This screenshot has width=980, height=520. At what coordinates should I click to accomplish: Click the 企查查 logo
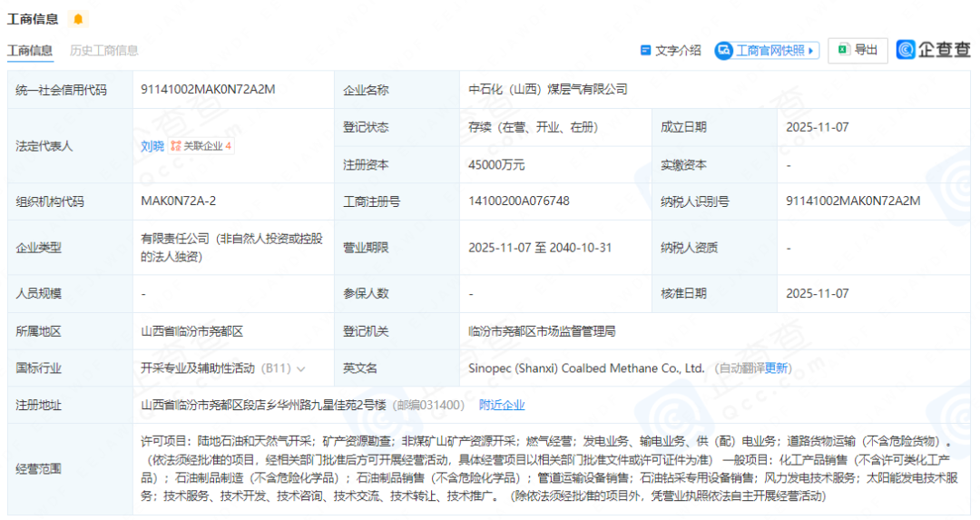click(x=933, y=49)
